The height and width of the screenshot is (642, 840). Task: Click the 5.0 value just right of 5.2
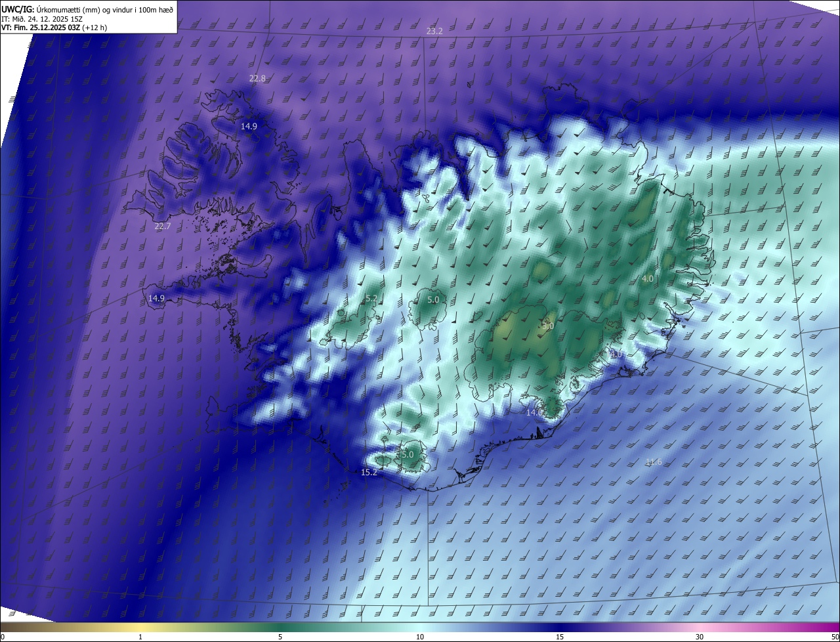(x=433, y=300)
